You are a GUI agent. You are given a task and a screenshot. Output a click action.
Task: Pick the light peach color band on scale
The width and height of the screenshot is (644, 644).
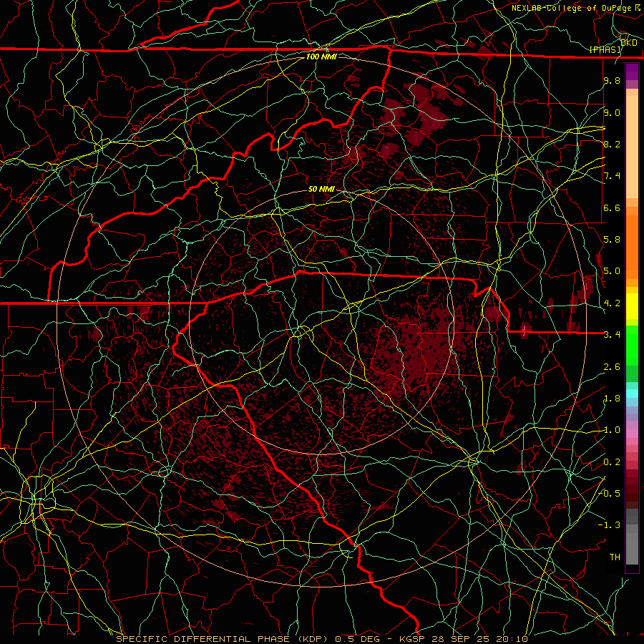[x=632, y=147]
